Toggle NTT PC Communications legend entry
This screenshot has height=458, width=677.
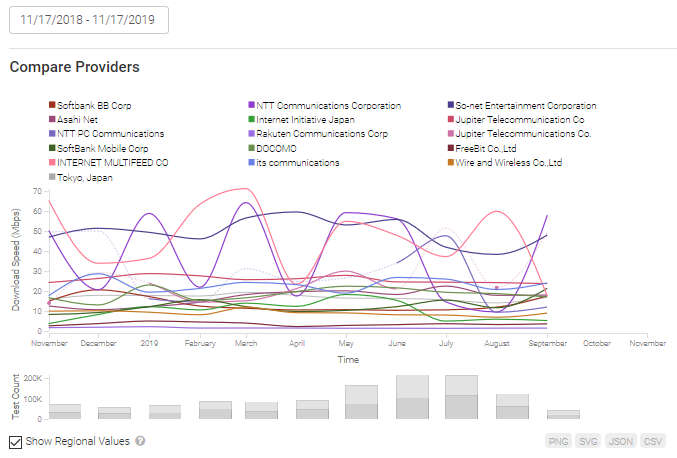pos(107,134)
